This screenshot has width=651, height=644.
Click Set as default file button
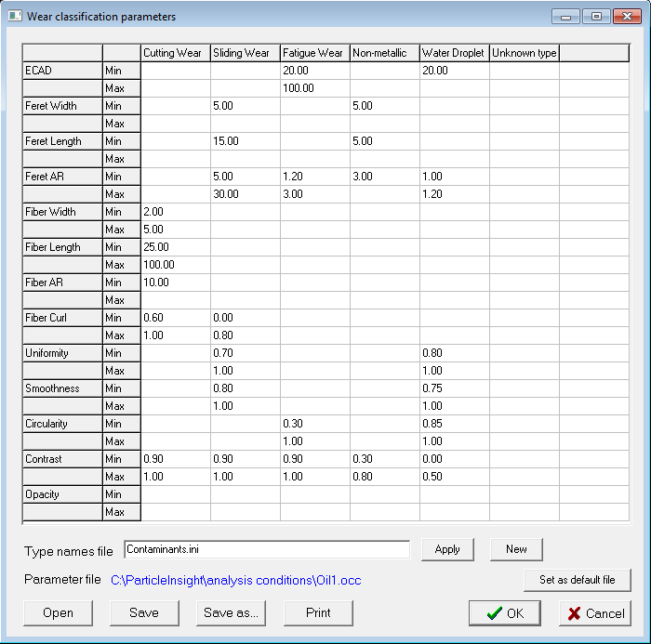coord(577,580)
